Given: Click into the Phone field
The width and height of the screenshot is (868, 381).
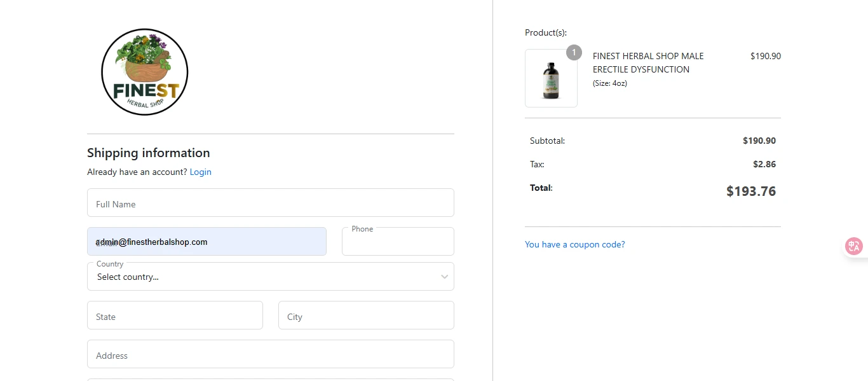Looking at the screenshot, I should pos(398,244).
